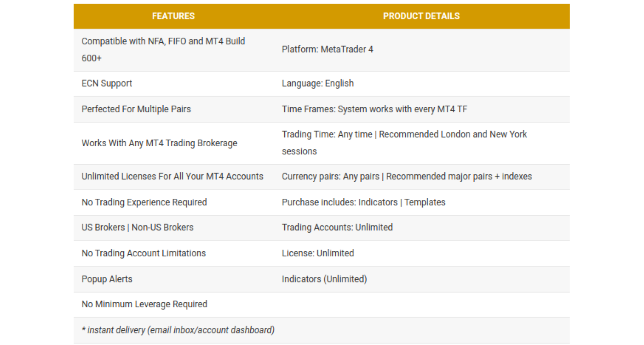Select 'US Brokers | Non-US Brokers' cell
This screenshot has height=345, width=644.
pos(138,227)
